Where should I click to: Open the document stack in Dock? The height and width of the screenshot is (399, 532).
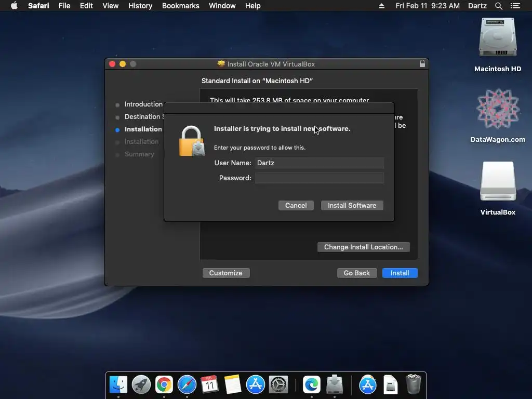pos(391,384)
